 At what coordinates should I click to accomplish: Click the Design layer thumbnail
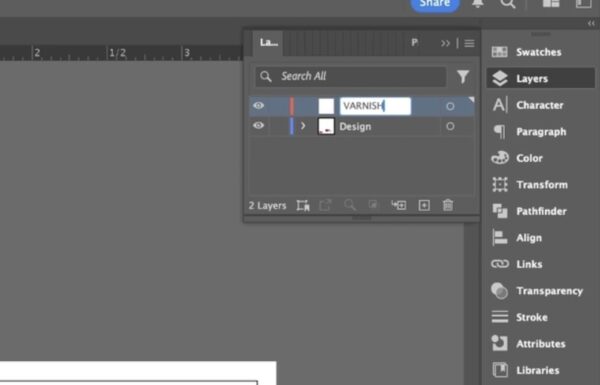tap(326, 126)
